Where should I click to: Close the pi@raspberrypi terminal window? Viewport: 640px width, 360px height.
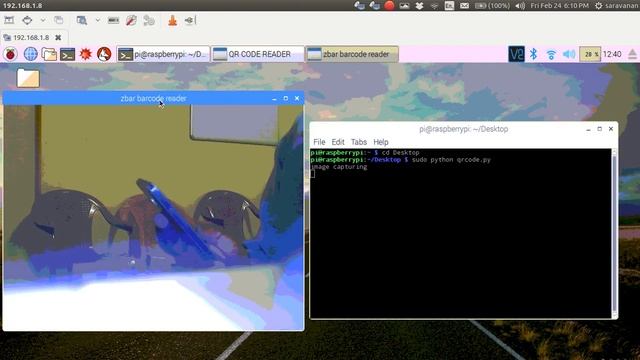[611, 129]
